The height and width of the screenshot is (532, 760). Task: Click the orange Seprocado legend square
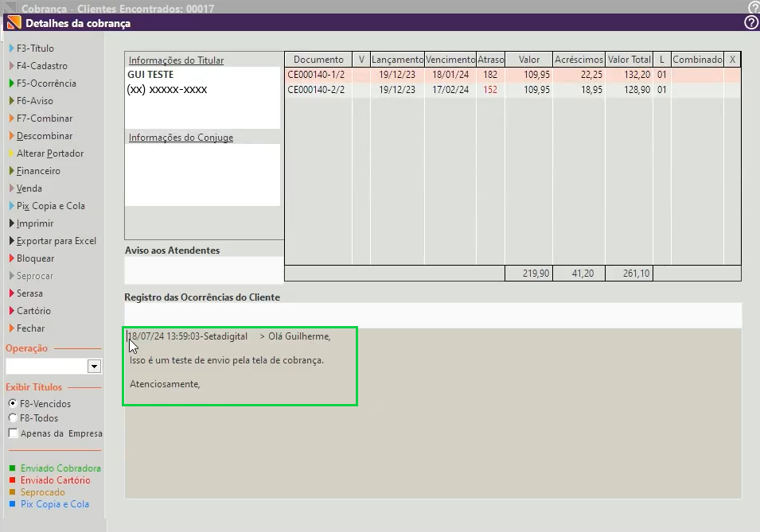[x=13, y=492]
